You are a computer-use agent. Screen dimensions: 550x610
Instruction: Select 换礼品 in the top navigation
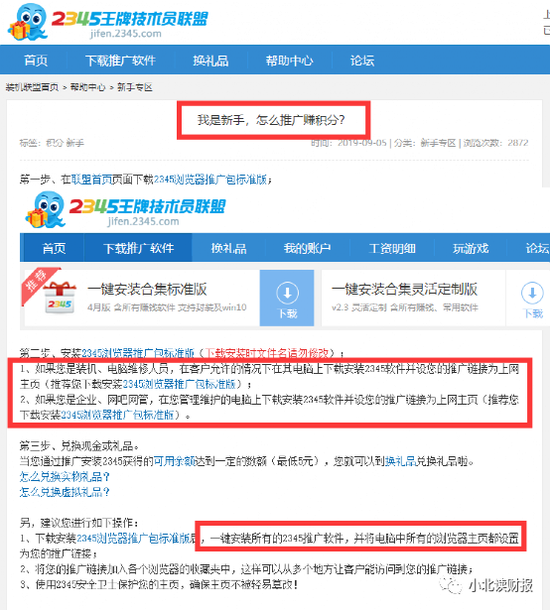click(210, 61)
